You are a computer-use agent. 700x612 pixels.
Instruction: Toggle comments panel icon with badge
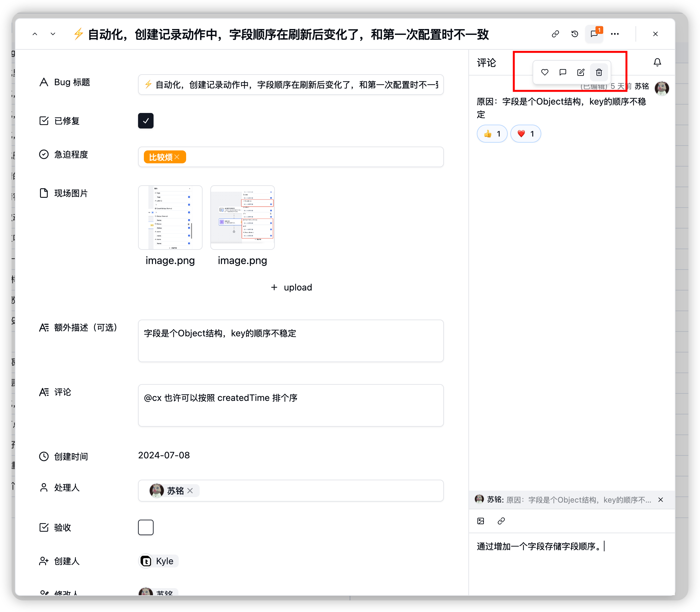(x=594, y=34)
